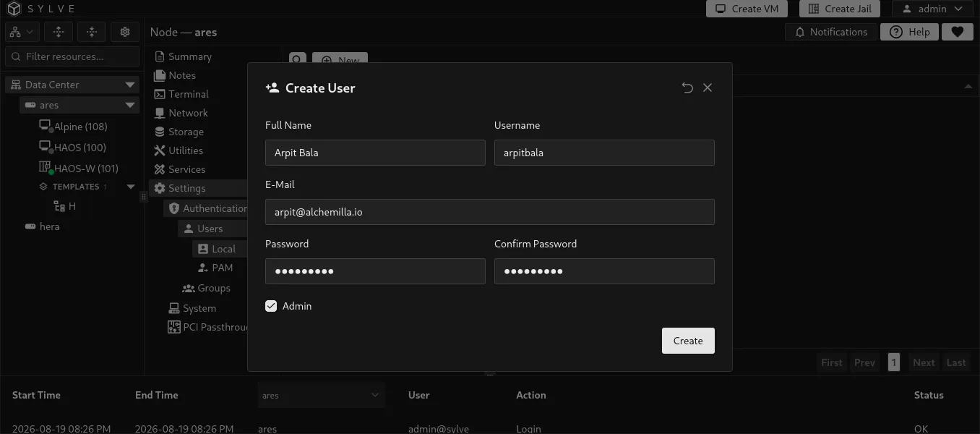Image resolution: width=980 pixels, height=434 pixels.
Task: Go to Next page of table
Action: [x=924, y=362]
